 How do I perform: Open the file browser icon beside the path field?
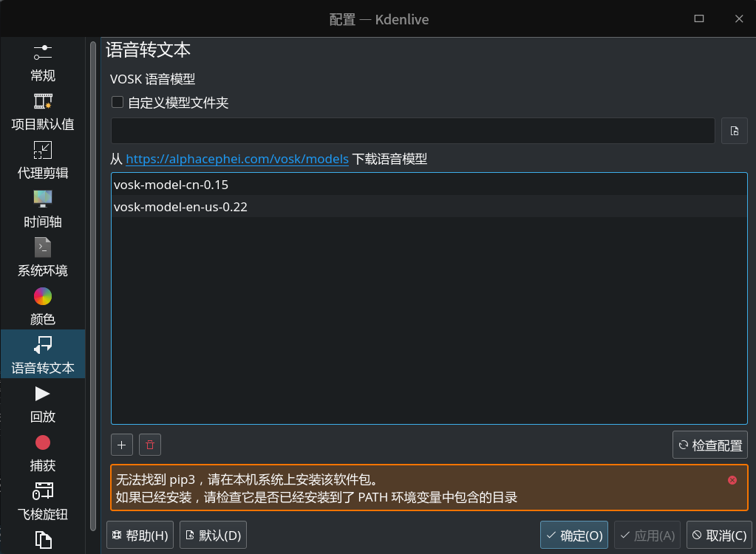click(734, 130)
